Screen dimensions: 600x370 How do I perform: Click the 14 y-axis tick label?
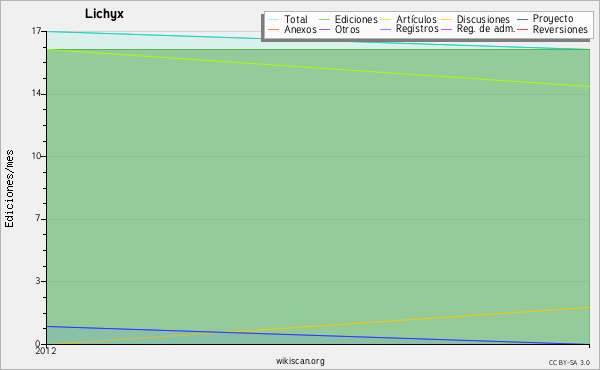pyautogui.click(x=36, y=93)
